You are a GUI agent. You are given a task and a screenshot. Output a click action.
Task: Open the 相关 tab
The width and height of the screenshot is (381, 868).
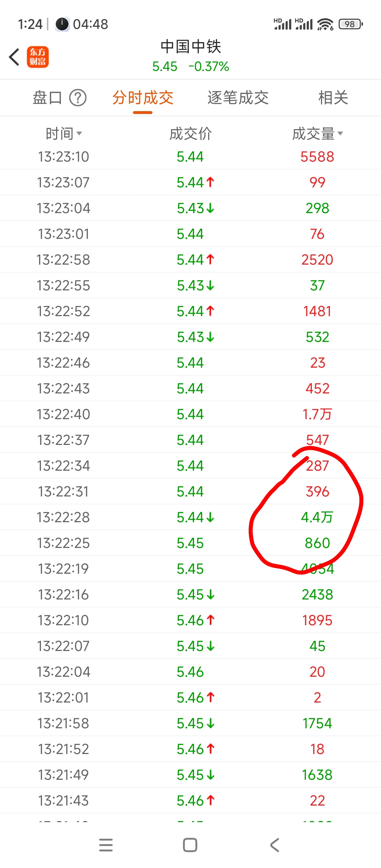[x=333, y=98]
